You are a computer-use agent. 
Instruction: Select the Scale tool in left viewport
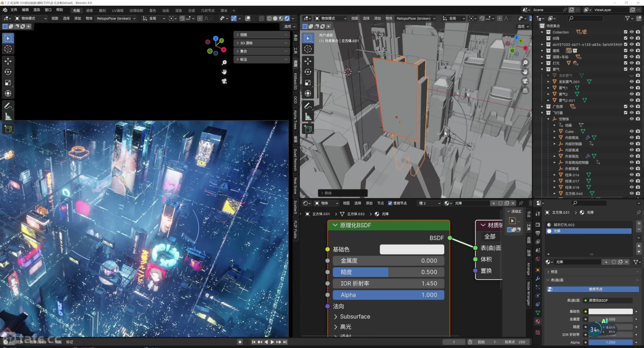[8, 83]
